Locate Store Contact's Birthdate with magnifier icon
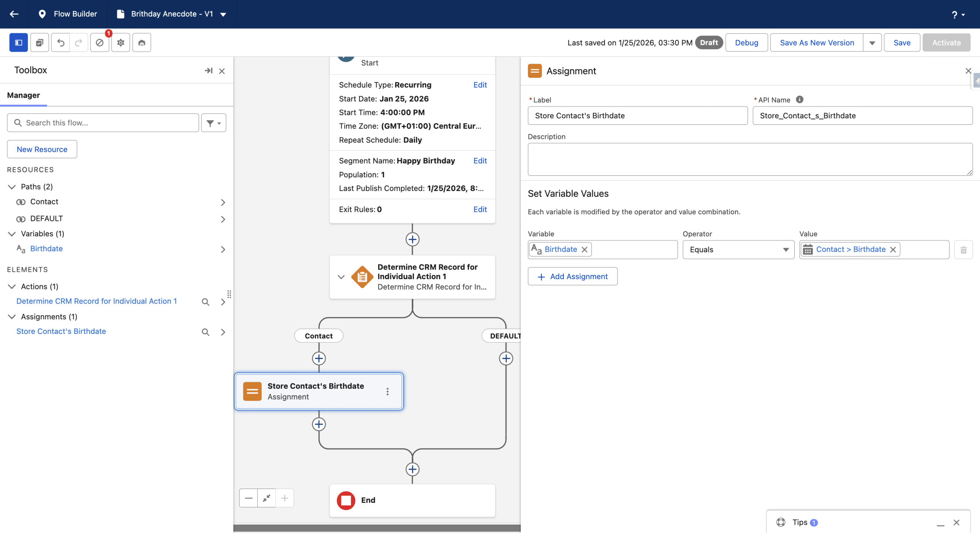Screen dimensions: 980x533 pos(206,332)
